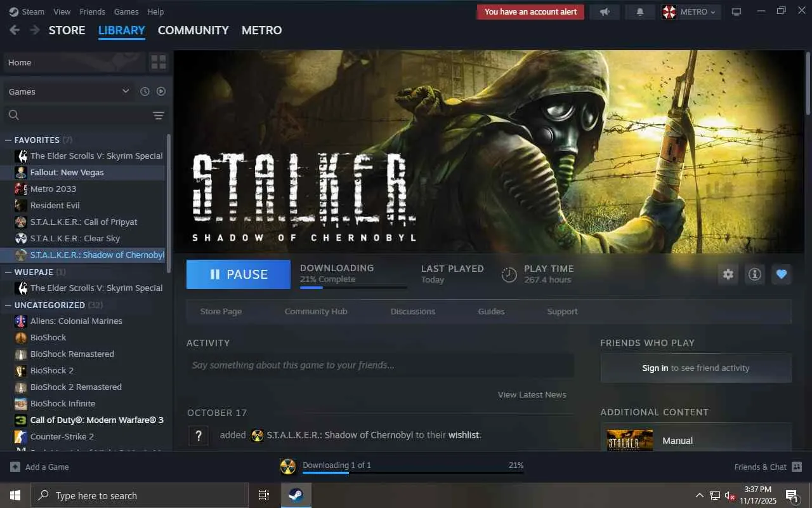This screenshot has width=812, height=508.
Task: Open the Windows Start menu
Action: pyautogui.click(x=15, y=495)
